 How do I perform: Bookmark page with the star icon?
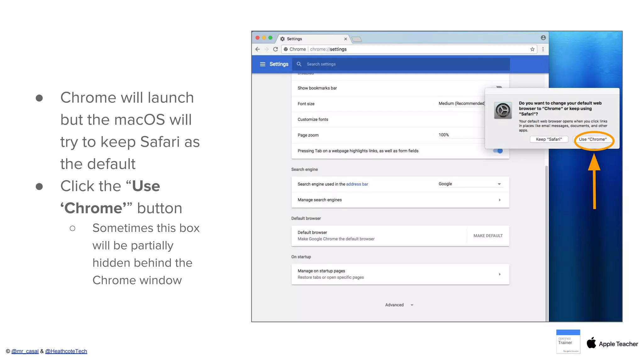pyautogui.click(x=532, y=49)
